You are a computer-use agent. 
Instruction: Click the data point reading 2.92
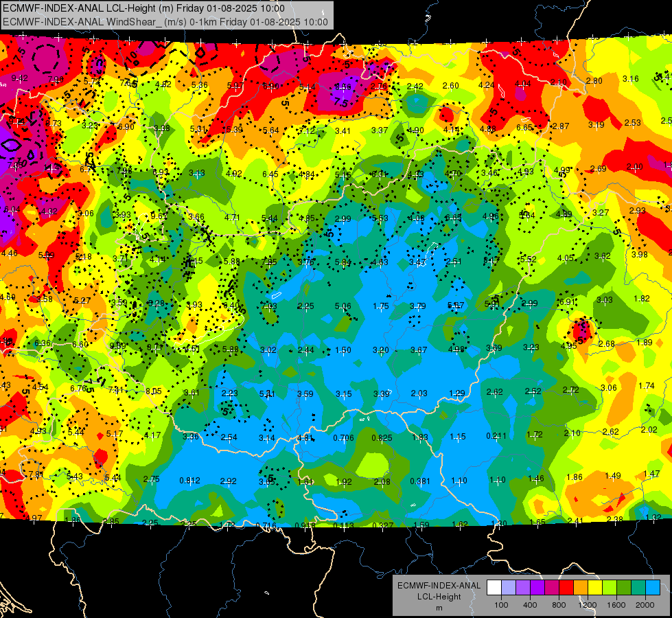tap(228, 481)
